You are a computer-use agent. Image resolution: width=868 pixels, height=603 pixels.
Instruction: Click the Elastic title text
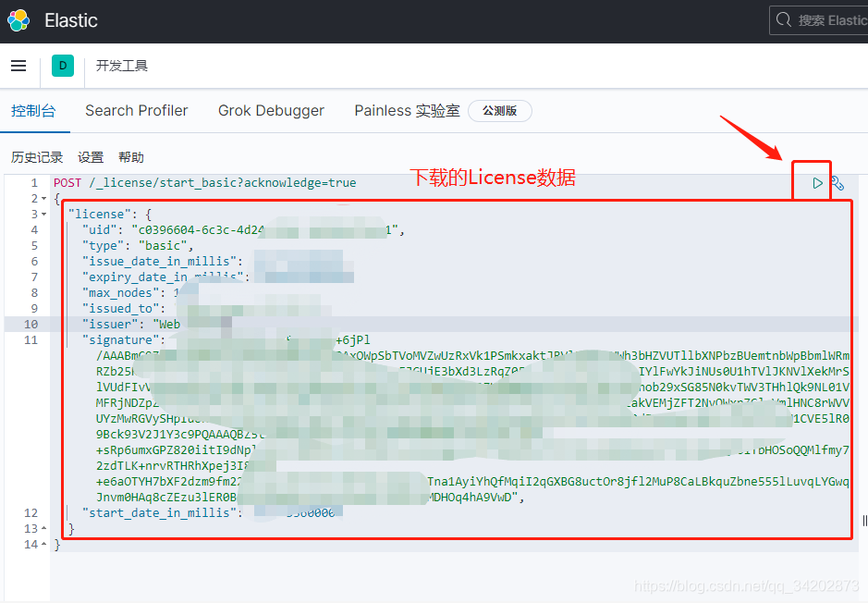coord(71,20)
